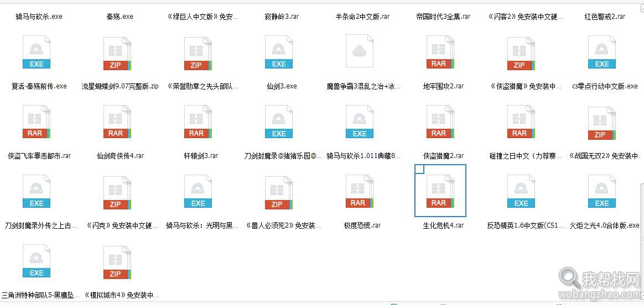
Task: Click the 仙剑3.exe file name label
Action: 282,86
